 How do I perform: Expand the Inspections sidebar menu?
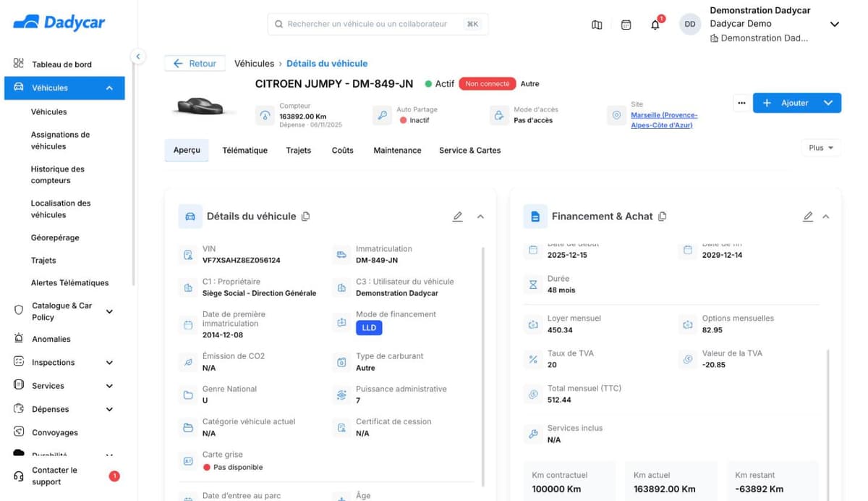click(x=109, y=363)
